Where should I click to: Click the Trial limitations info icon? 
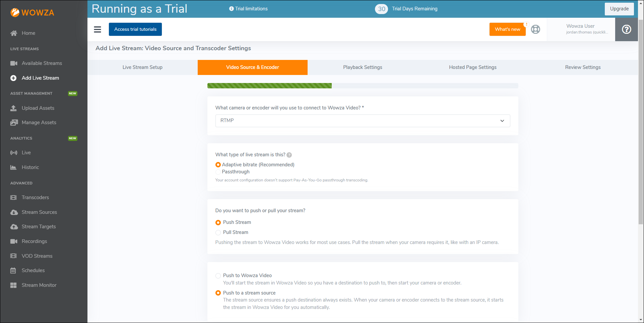(x=231, y=9)
